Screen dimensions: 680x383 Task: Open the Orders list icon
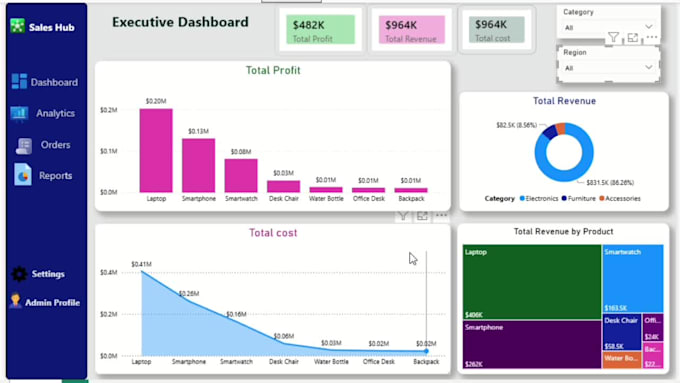[x=24, y=146]
